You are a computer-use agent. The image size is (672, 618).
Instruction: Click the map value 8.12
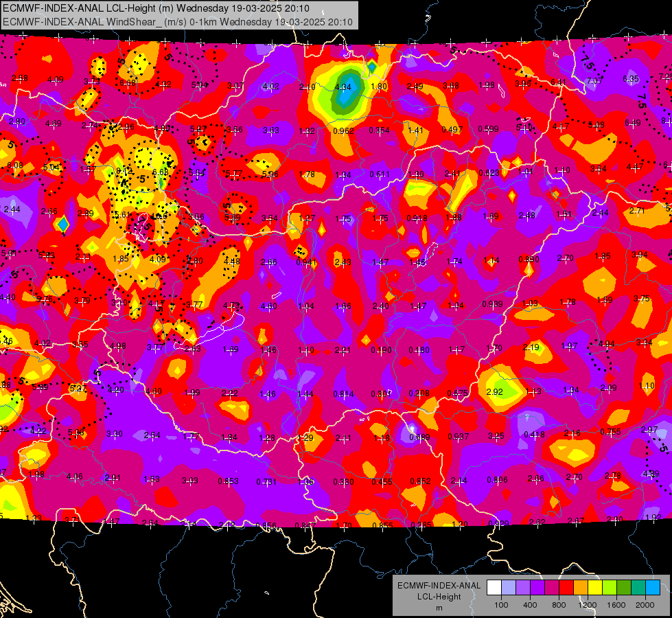(x=124, y=171)
